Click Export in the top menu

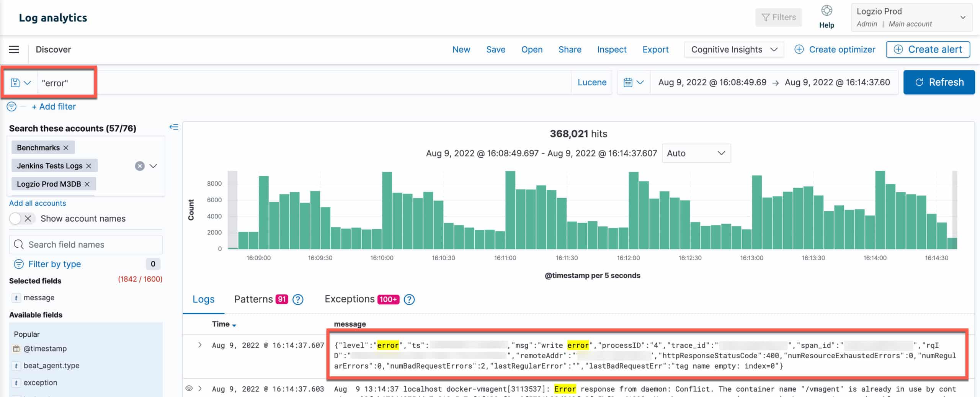[x=655, y=49]
